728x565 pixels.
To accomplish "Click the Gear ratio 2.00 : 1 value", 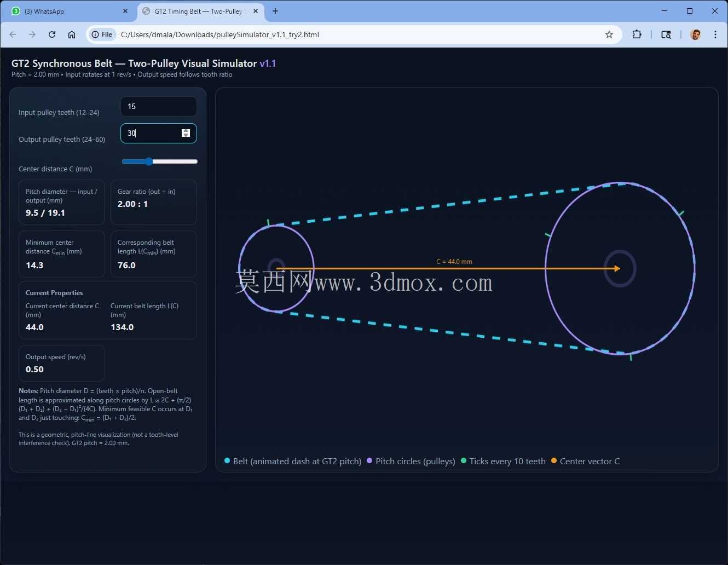I will click(132, 204).
